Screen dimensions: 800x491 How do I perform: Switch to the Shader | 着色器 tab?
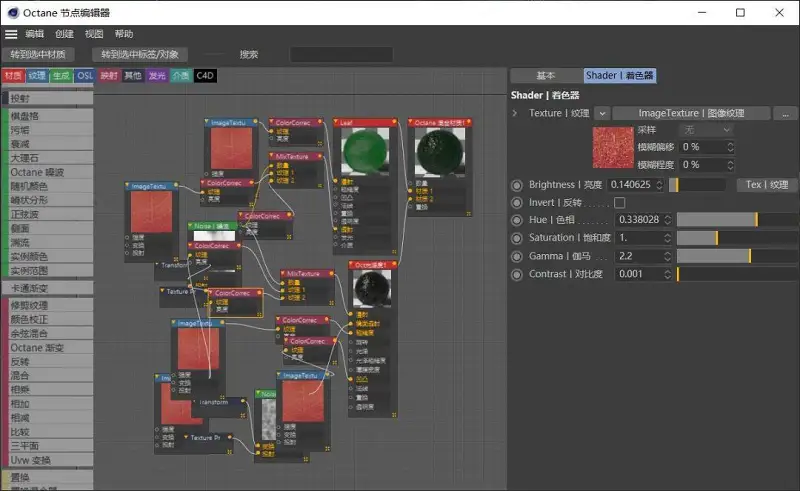point(619,76)
